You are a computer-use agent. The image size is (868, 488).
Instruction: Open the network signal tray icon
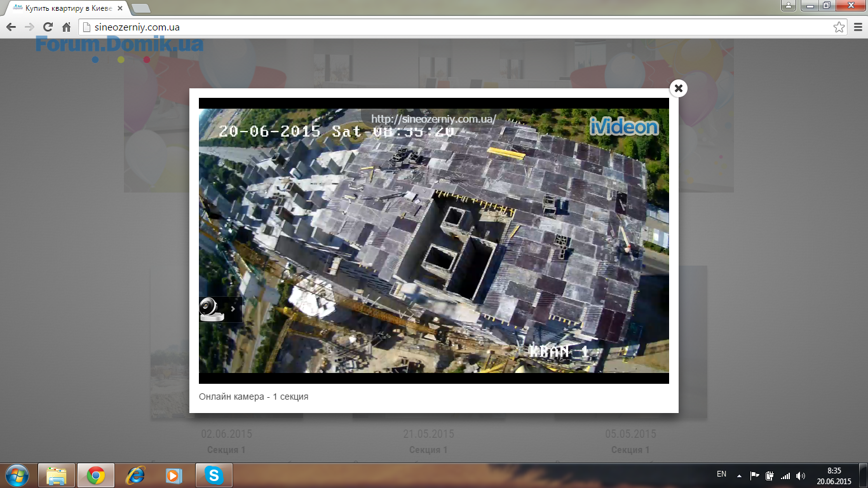point(785,475)
